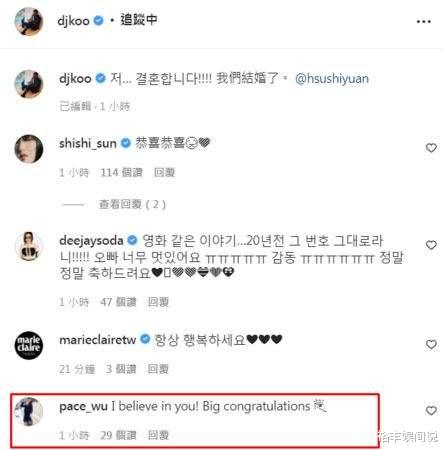
Task: Like the pace_wu comment heart
Action: pos(431,411)
